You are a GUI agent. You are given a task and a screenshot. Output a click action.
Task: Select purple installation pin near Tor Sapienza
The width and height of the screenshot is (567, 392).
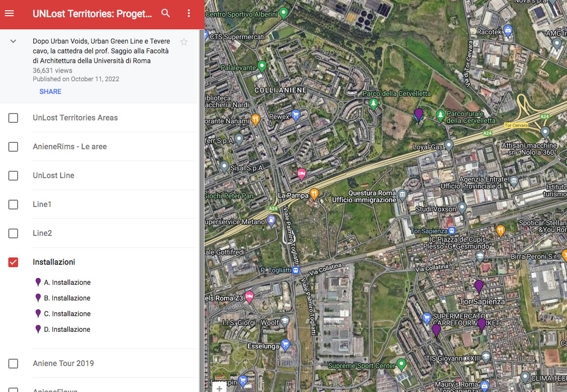coord(479,285)
